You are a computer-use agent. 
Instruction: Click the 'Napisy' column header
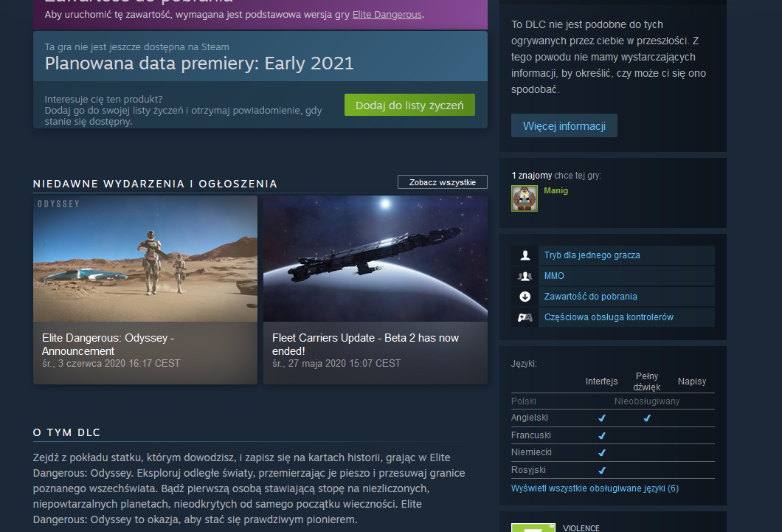[692, 381]
